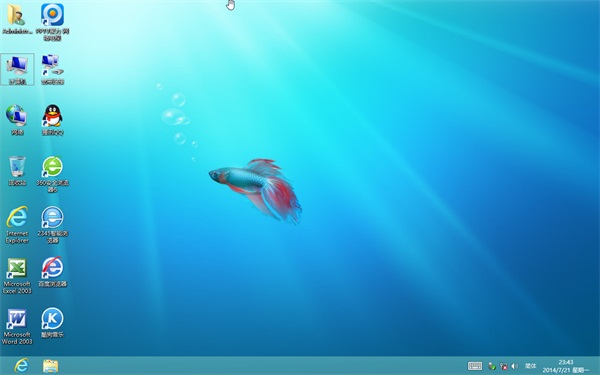600x375 pixels.
Task: Open File Explorer from the taskbar
Action: (51, 366)
